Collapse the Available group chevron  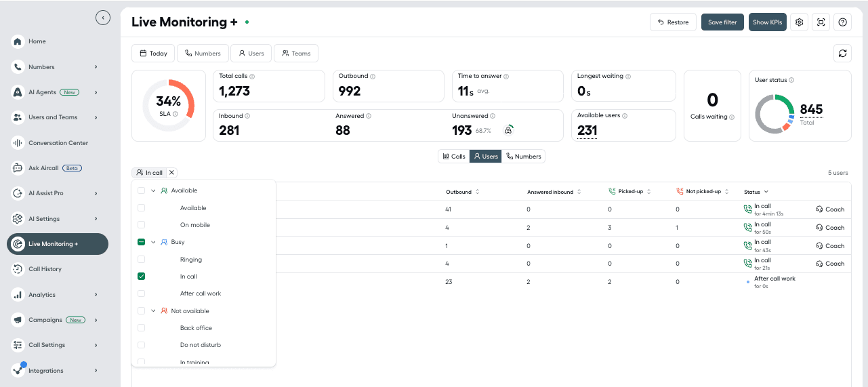click(153, 190)
